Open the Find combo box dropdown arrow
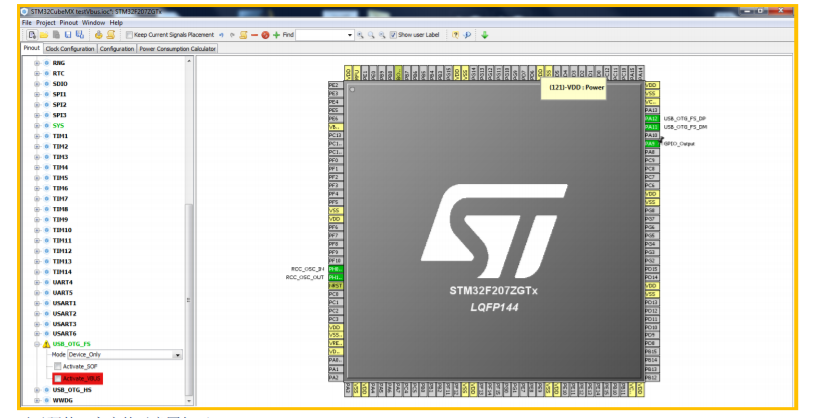 (350, 35)
